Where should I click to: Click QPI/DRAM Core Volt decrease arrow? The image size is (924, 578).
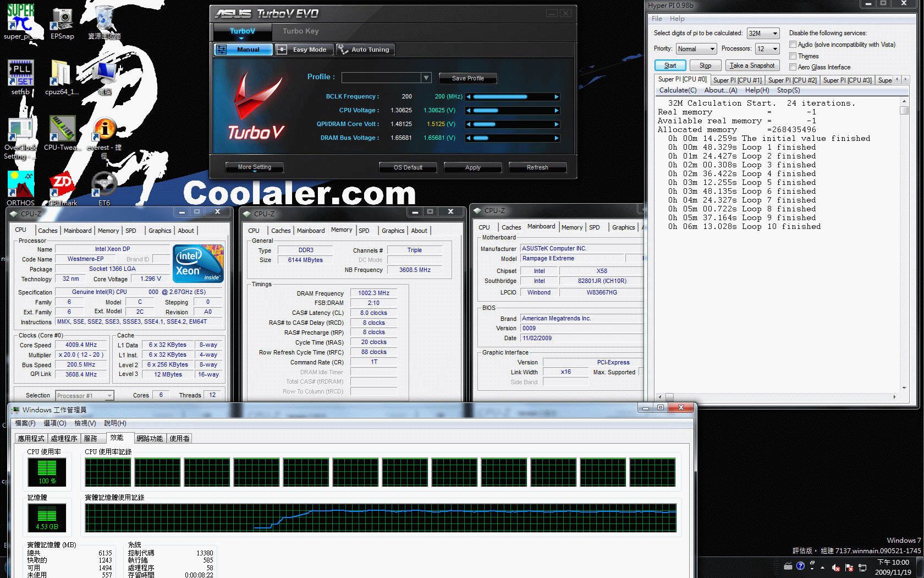tap(469, 124)
